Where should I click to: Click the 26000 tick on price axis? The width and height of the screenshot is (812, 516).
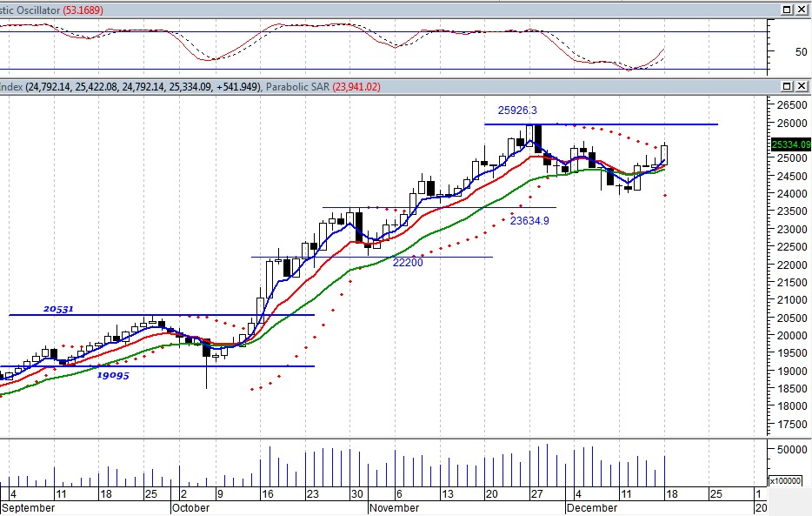click(x=789, y=123)
